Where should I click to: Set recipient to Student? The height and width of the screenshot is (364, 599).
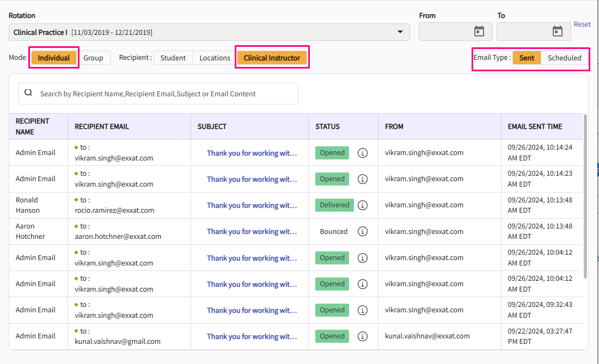(173, 58)
